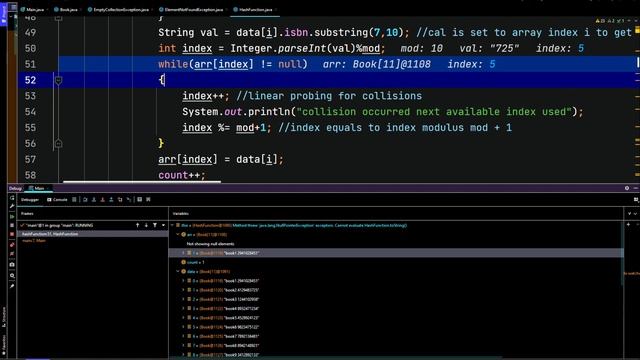Image resolution: width=640 pixels, height=360 pixels.
Task: Open the Debugger tab in Debug panel
Action: coord(30,200)
